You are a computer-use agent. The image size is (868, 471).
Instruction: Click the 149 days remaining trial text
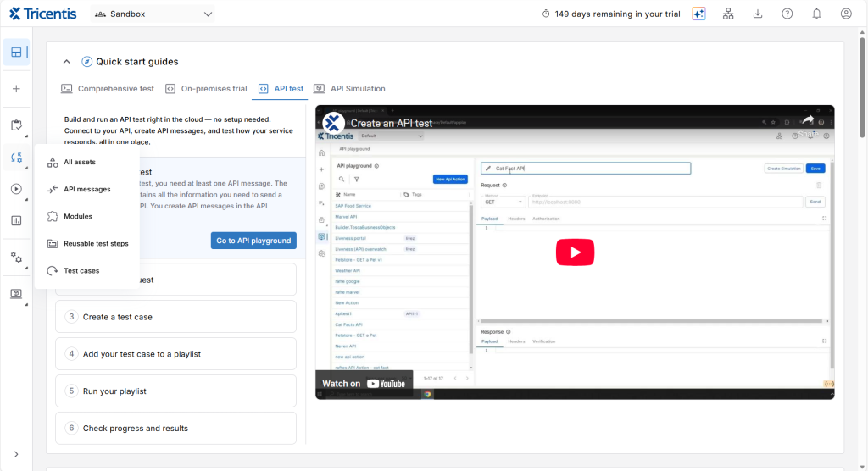pos(617,14)
